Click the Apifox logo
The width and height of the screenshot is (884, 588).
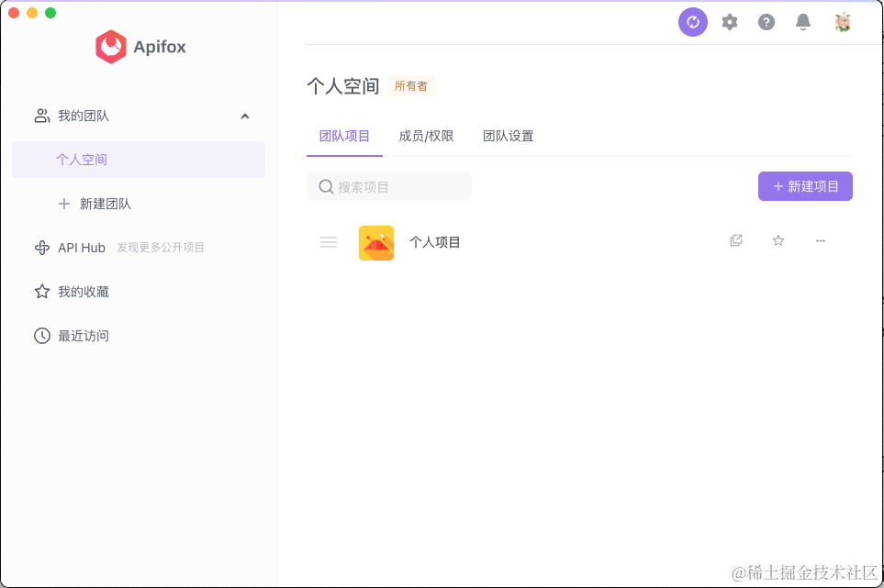click(x=140, y=47)
